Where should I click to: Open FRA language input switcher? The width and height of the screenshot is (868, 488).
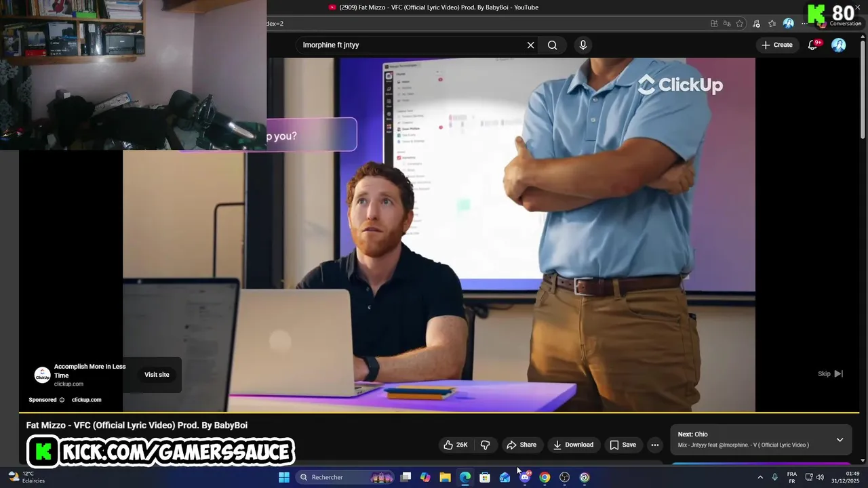[792, 477]
